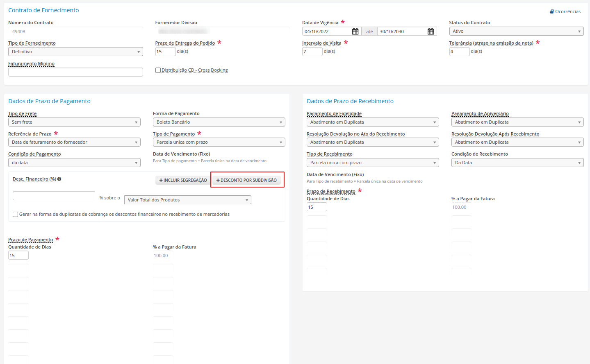Expand the Pagamento de Aniversário dropdown
The width and height of the screenshot is (590, 364).
(x=517, y=122)
